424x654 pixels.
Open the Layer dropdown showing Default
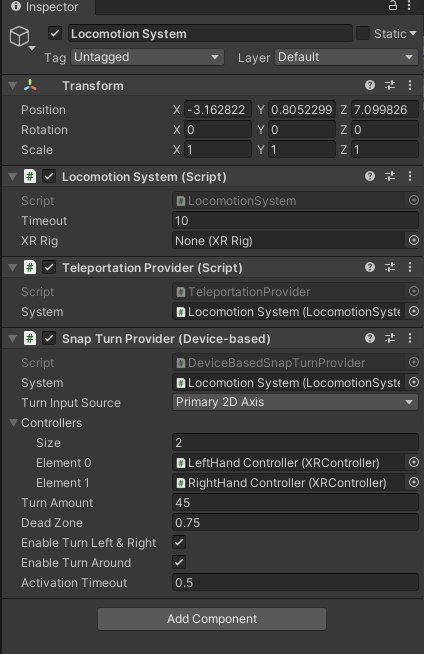pos(346,57)
